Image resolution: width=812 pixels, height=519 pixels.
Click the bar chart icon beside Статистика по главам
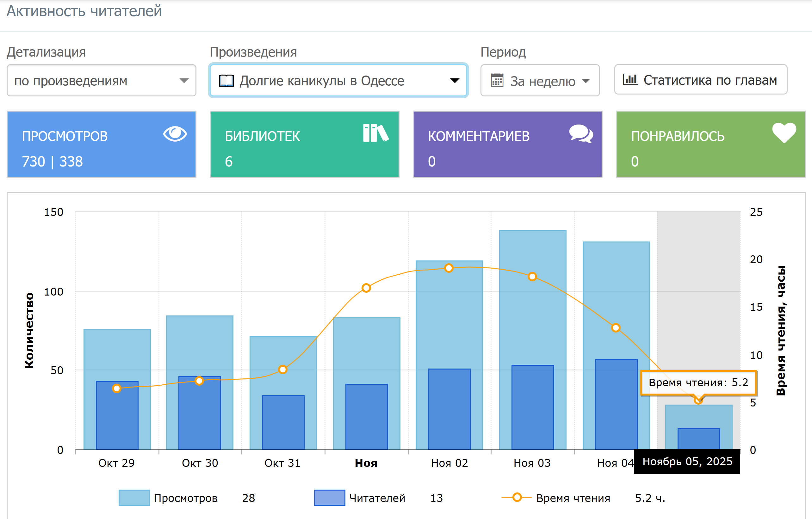(630, 80)
